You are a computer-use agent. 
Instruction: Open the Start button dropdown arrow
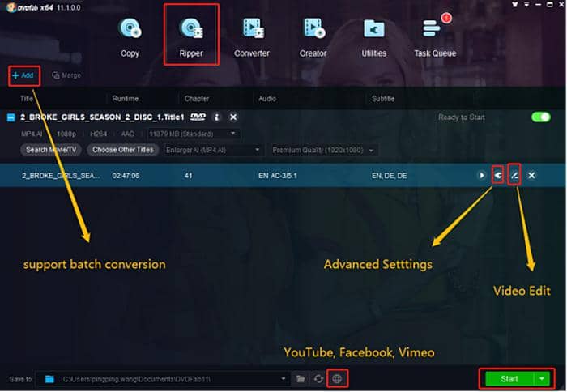[x=543, y=378]
